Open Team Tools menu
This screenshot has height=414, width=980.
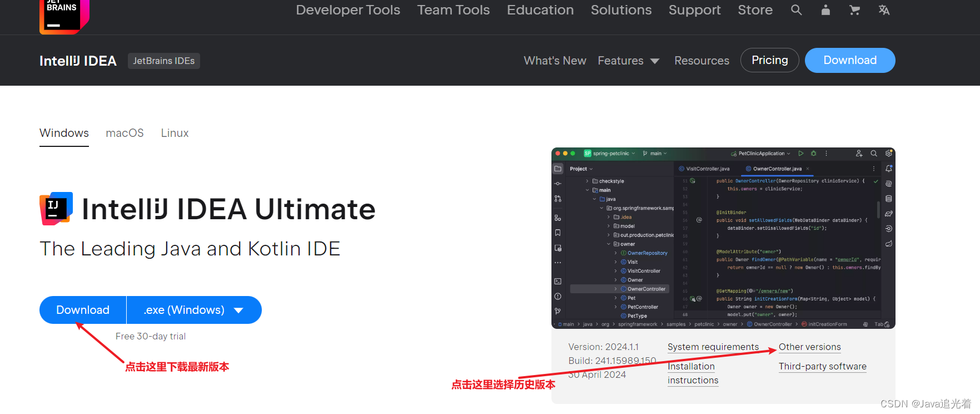pyautogui.click(x=454, y=10)
